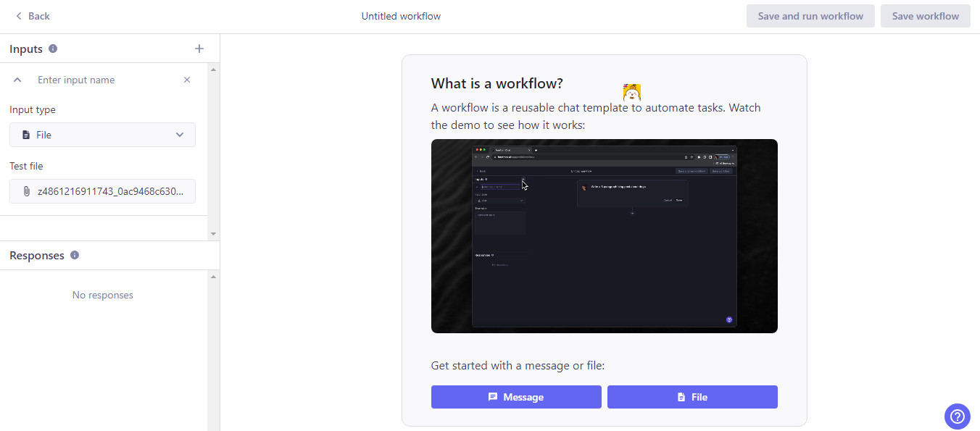The height and width of the screenshot is (431, 980).
Task: Add a new input with plus icon
Action: click(199, 49)
